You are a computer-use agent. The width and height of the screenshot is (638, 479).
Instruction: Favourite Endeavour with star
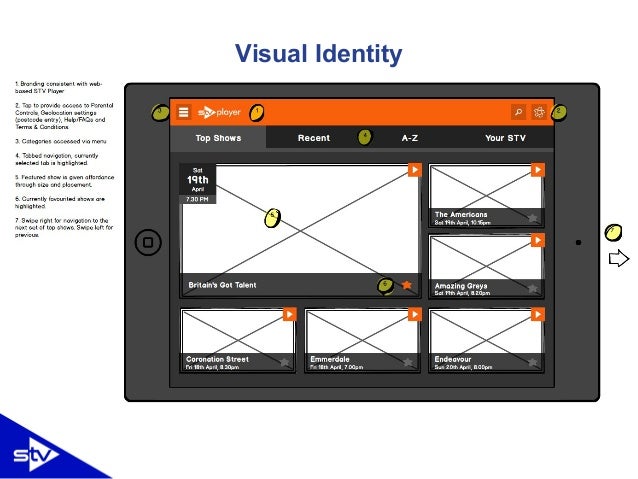533,362
